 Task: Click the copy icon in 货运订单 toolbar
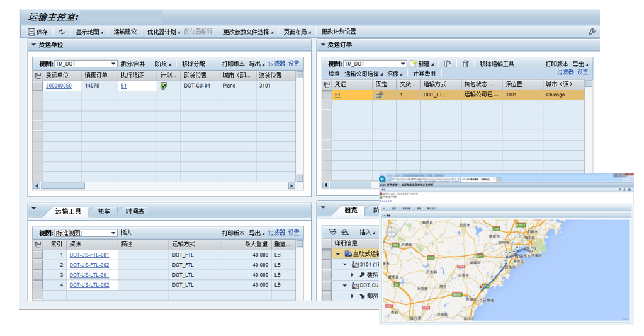[448, 64]
